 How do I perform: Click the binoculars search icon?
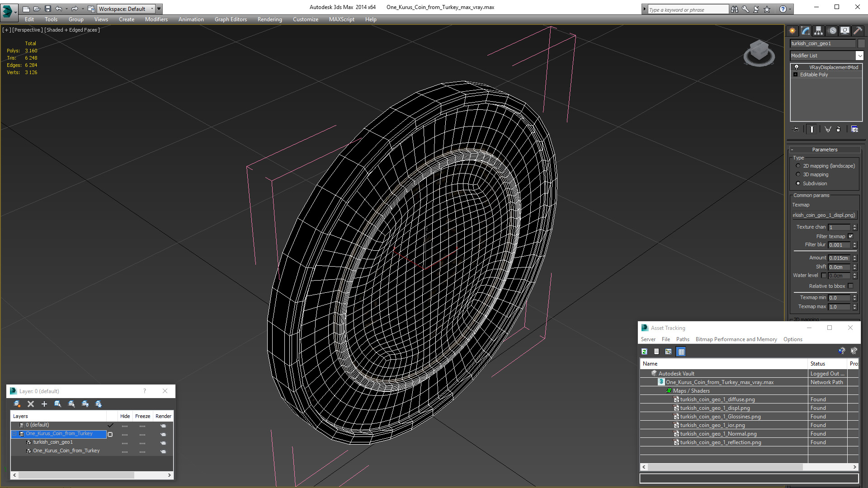point(735,9)
